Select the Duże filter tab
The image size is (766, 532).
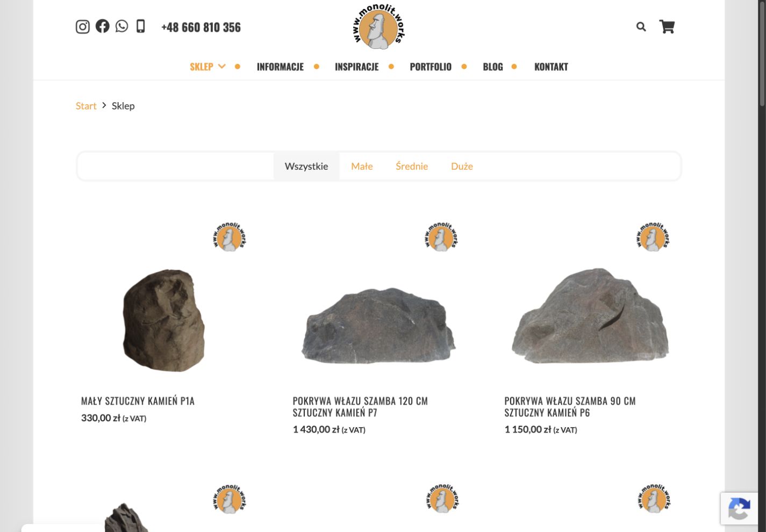pos(462,166)
